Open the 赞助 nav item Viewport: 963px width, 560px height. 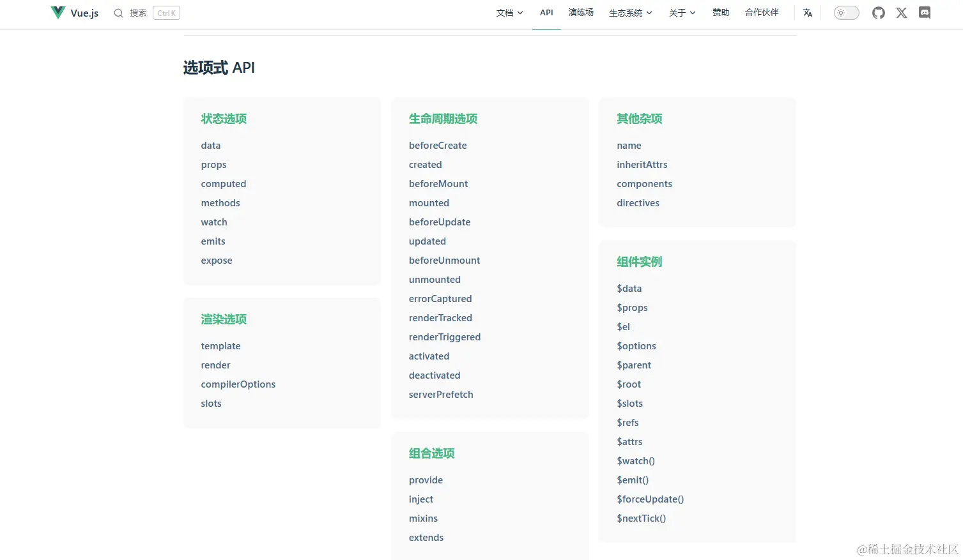[721, 13]
